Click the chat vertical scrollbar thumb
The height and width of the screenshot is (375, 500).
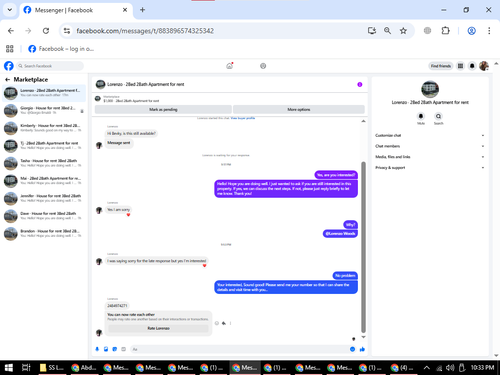tap(363, 247)
